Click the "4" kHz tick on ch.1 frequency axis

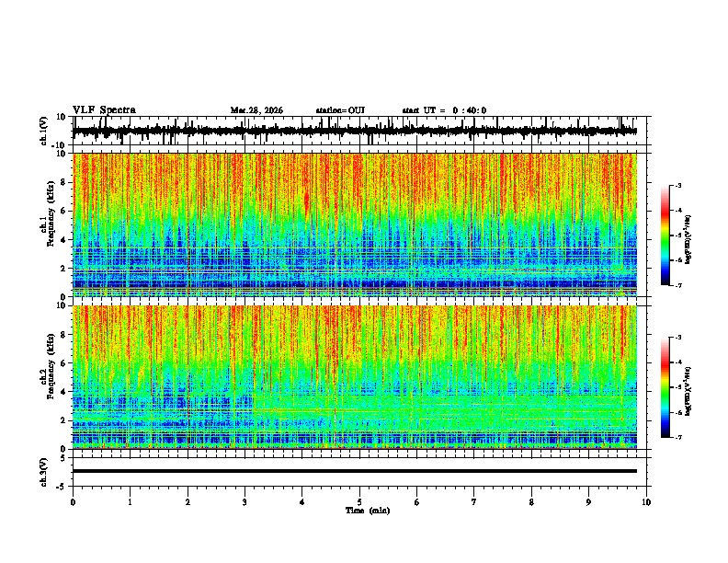pos(64,240)
